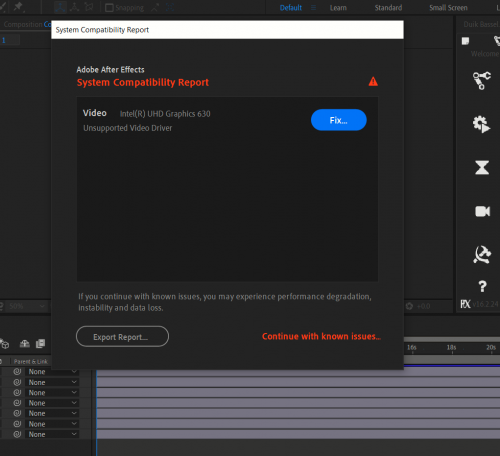The height and width of the screenshot is (456, 500).
Task: Toggle frame blending icon in timeline
Action: (x=40, y=344)
